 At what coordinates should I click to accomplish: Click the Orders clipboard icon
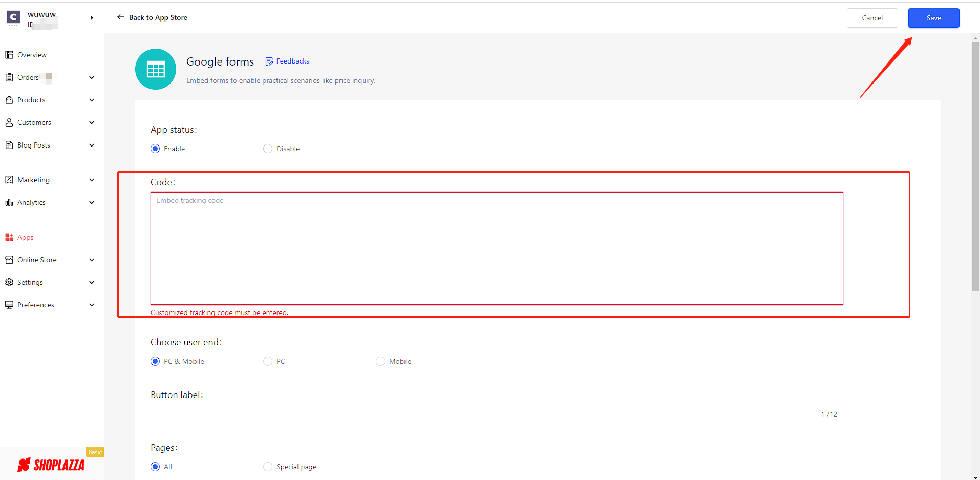[9, 77]
